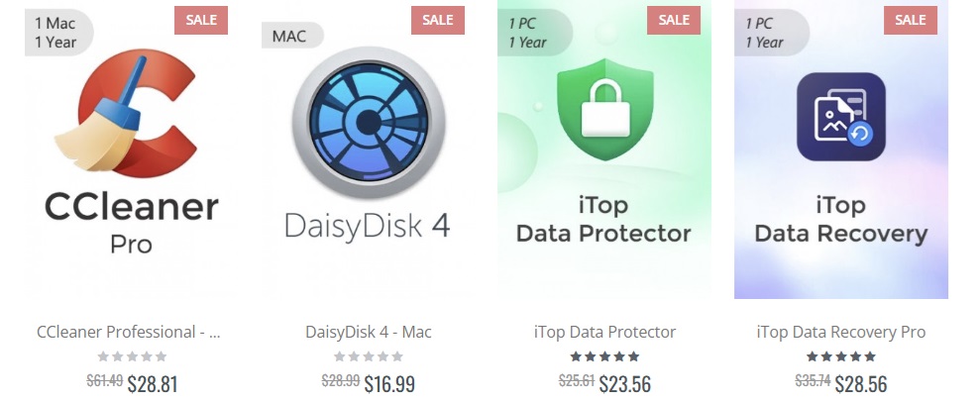
Task: Click the CCleaner broom logo icon
Action: [x=128, y=113]
